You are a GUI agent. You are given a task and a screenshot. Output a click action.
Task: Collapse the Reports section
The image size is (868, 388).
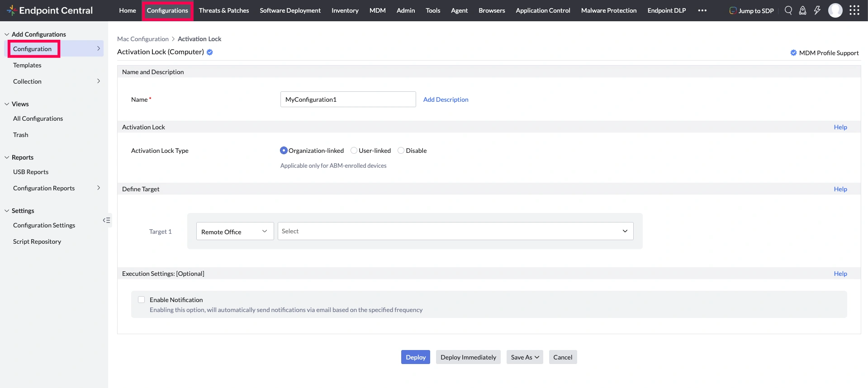click(7, 157)
